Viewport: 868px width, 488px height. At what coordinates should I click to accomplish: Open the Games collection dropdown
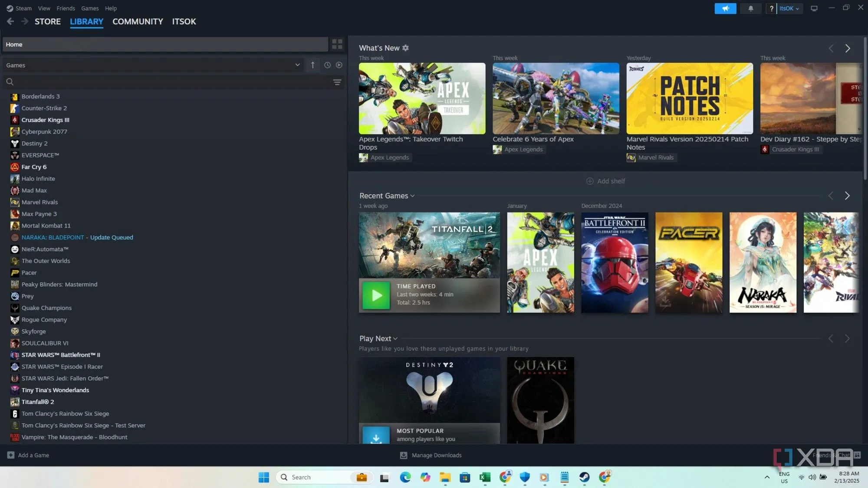(x=297, y=65)
